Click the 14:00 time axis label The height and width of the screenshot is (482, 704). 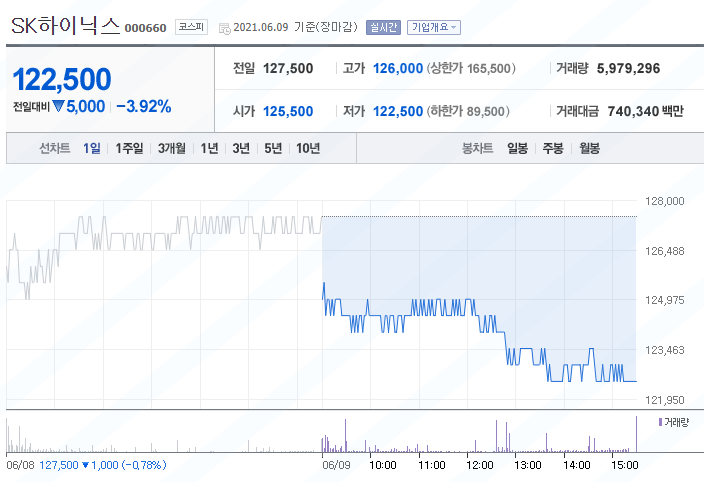pyautogui.click(x=576, y=465)
